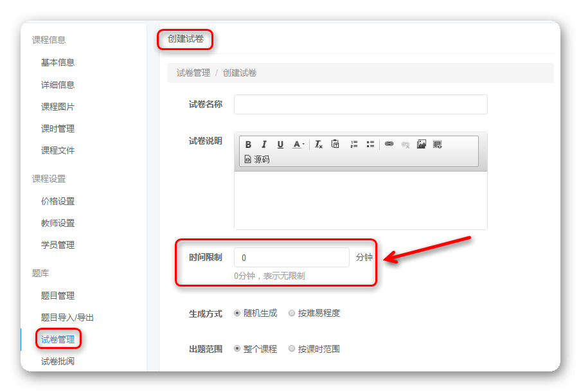This screenshot has width=581, height=392.
Task: Insert a numbered list
Action: 353,145
